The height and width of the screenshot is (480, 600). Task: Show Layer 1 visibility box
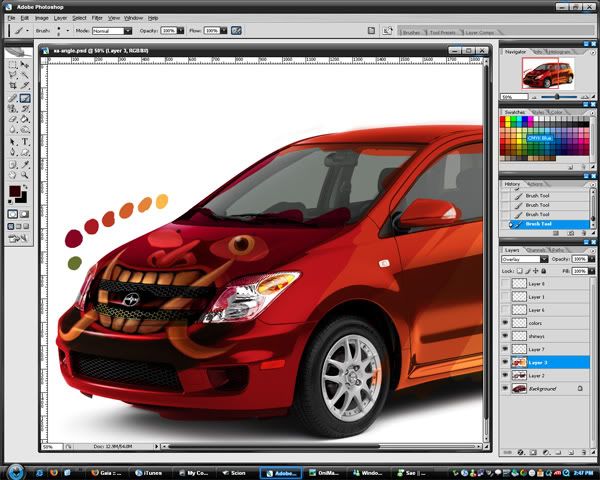point(505,297)
